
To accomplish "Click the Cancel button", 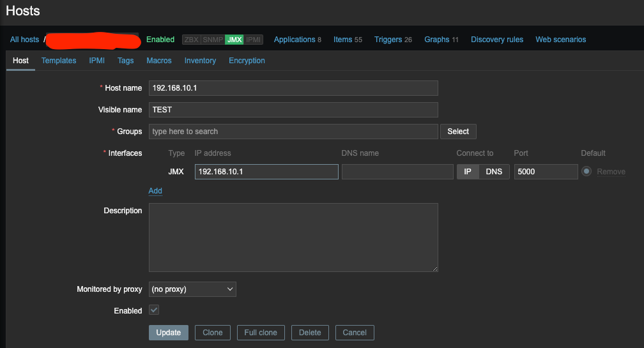I will coord(355,333).
